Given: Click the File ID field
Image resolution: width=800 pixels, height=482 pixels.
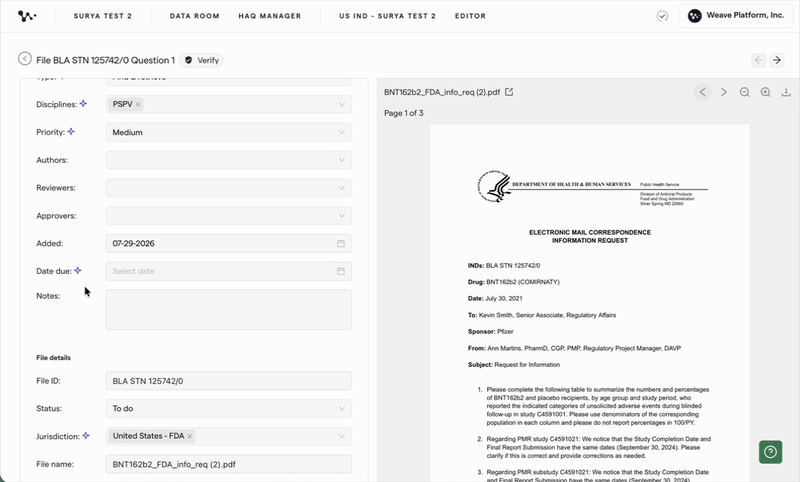Looking at the screenshot, I should coord(229,381).
